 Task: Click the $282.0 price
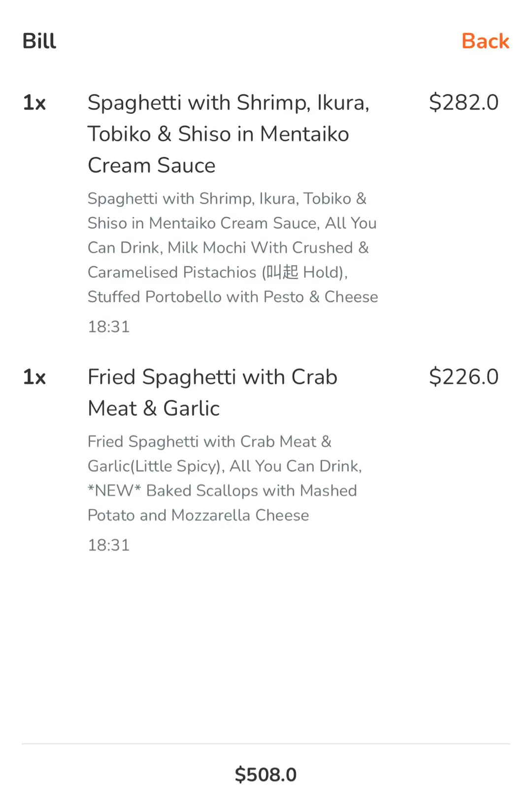pyautogui.click(x=463, y=103)
